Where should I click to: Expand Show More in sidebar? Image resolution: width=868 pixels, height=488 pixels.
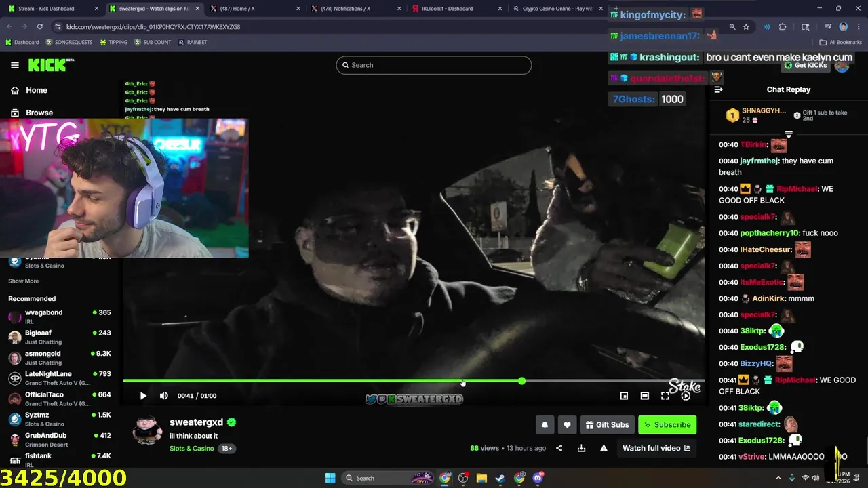(23, 281)
